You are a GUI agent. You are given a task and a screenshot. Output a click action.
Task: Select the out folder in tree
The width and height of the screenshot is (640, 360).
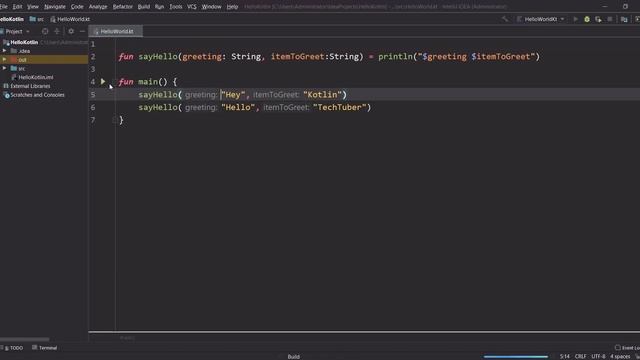point(22,60)
